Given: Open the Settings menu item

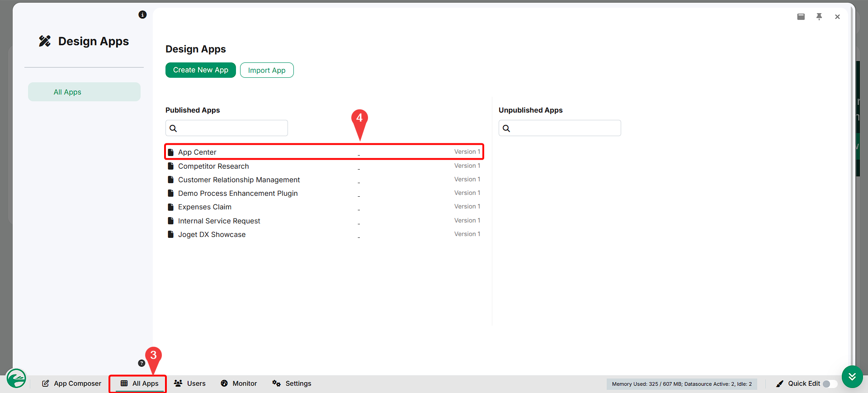Looking at the screenshot, I should pos(292,384).
